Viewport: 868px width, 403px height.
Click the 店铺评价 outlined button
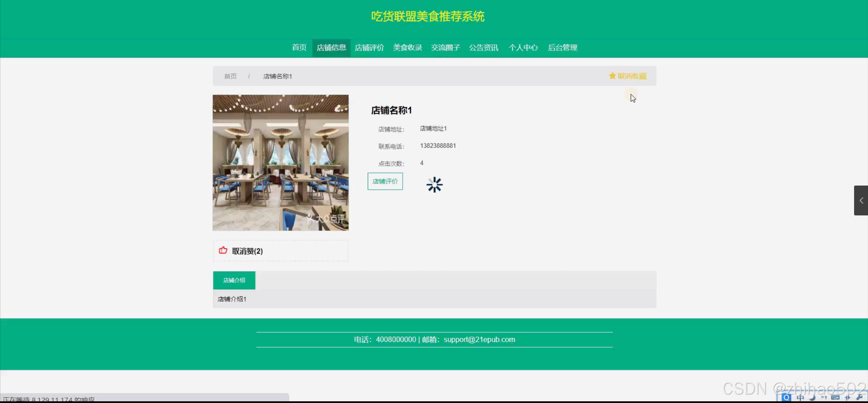tap(385, 181)
